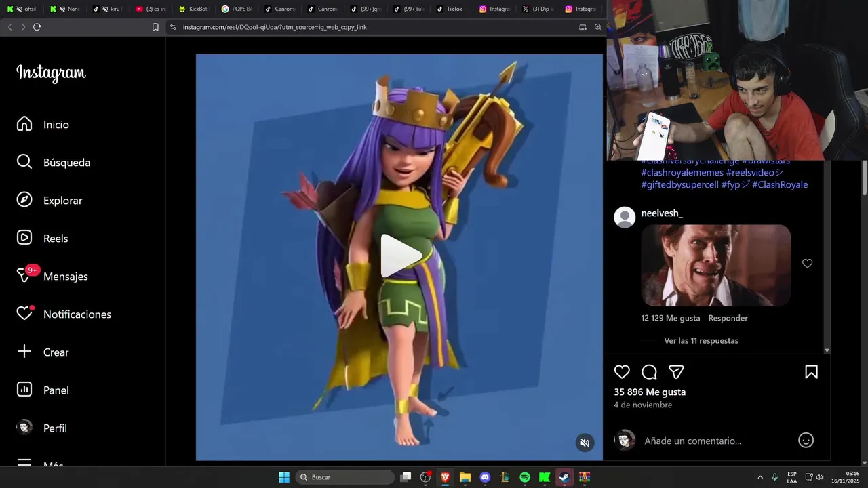868x488 pixels.
Task: Open Reels from the sidebar
Action: tap(43, 239)
